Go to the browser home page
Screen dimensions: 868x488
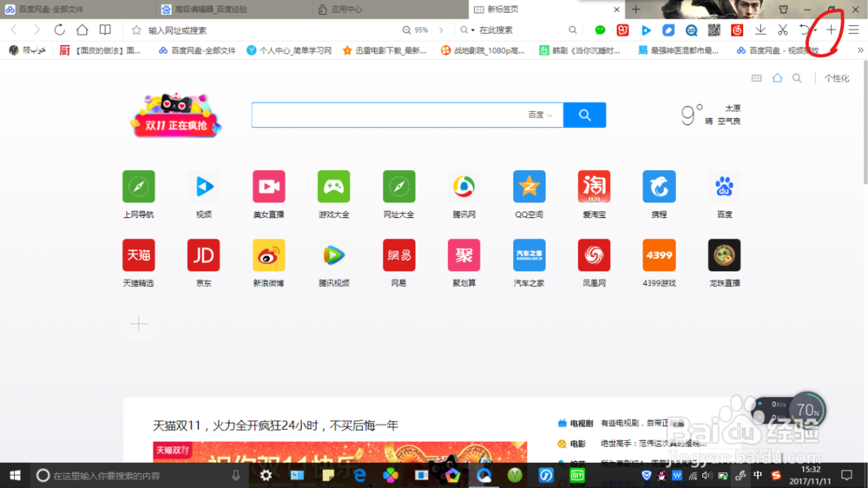82,30
